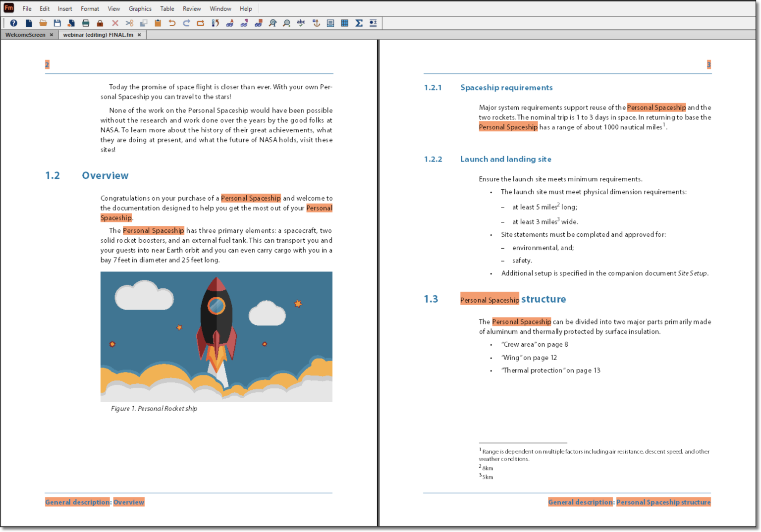The height and width of the screenshot is (532, 761).
Task: Select the Figure 1 rocket ship image
Action: pyautogui.click(x=217, y=336)
